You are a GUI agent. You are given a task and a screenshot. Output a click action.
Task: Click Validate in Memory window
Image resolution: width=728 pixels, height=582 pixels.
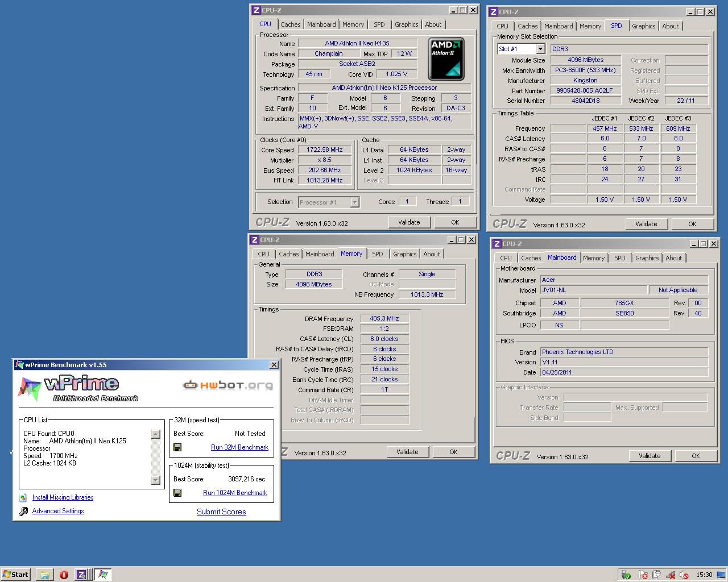click(407, 452)
